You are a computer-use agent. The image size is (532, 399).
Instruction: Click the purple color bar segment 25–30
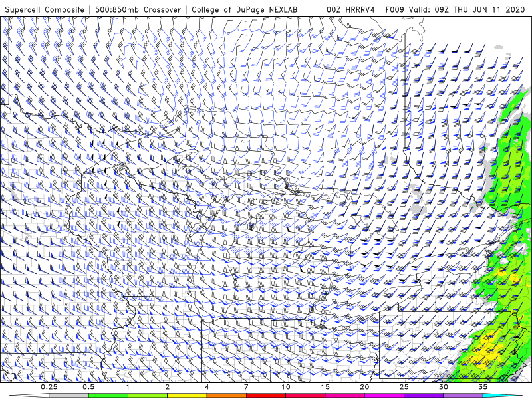point(424,396)
